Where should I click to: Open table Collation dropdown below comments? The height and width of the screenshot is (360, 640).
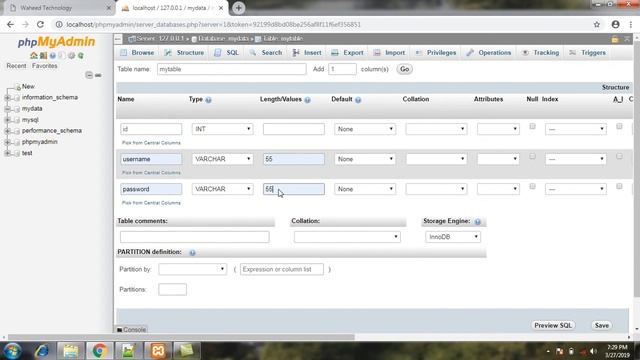347,237
